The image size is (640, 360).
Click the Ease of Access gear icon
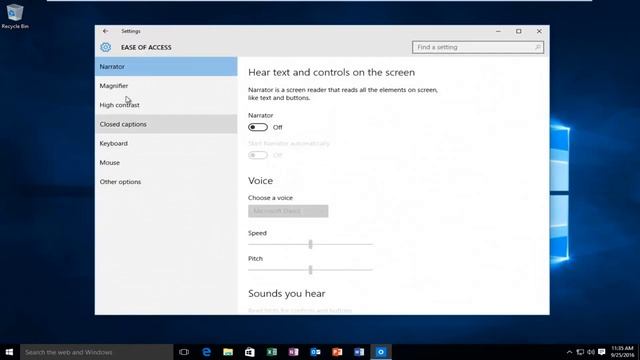click(x=106, y=47)
